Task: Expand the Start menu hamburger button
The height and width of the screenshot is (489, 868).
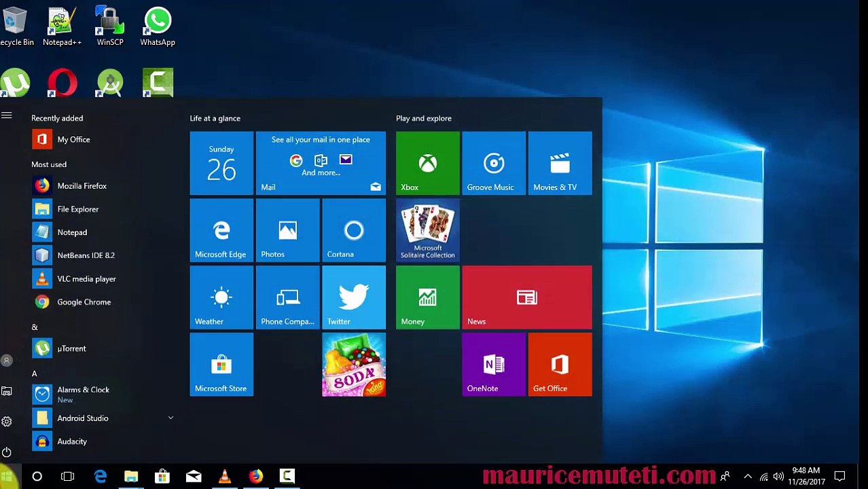Action: tap(7, 115)
